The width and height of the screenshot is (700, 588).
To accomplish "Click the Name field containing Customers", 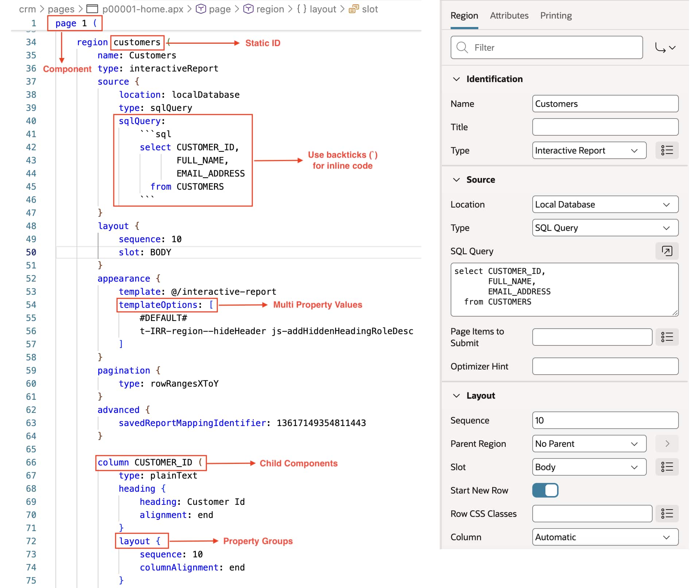I will pyautogui.click(x=605, y=104).
